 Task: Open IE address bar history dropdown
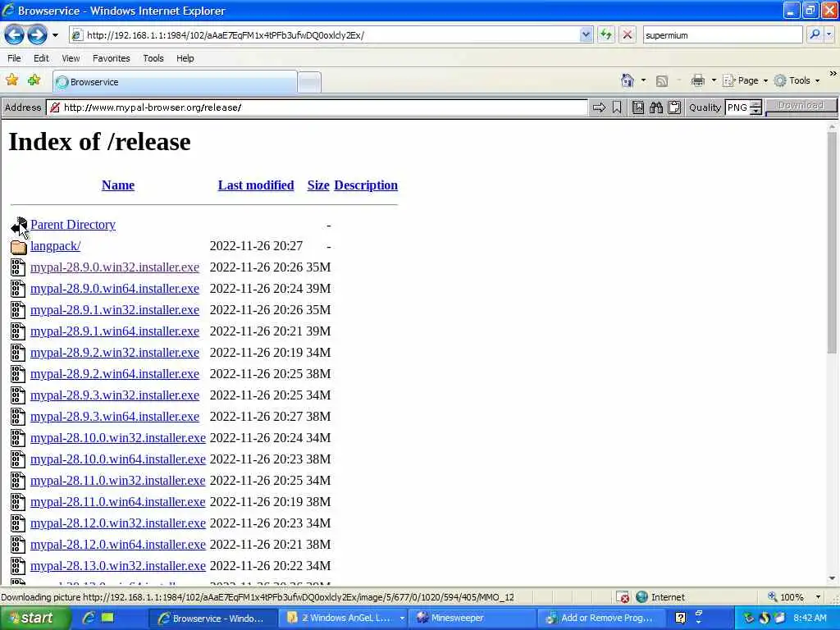[x=586, y=35]
